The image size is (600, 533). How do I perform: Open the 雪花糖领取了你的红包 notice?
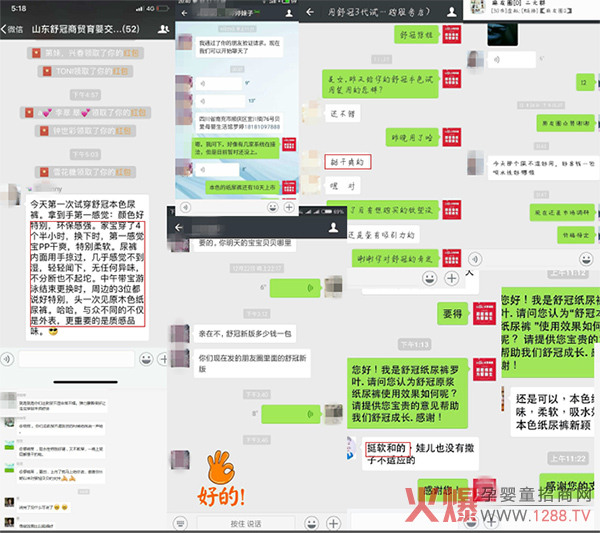tap(85, 172)
